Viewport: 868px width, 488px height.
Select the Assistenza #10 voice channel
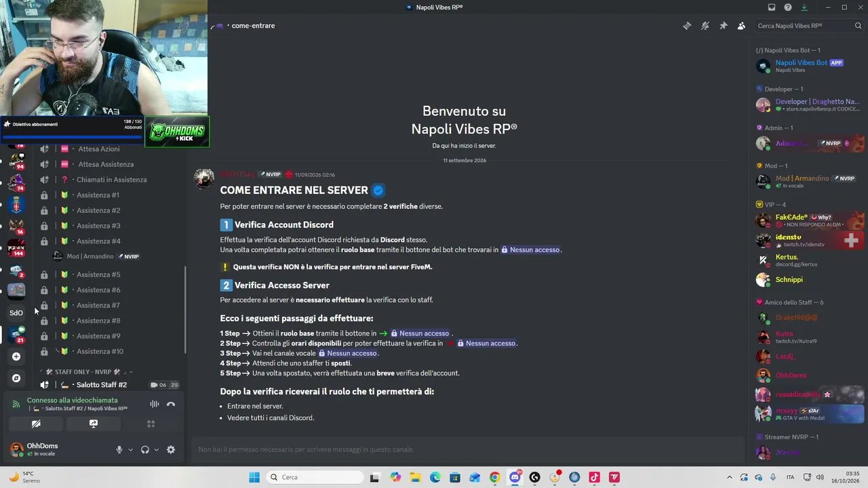click(x=100, y=351)
